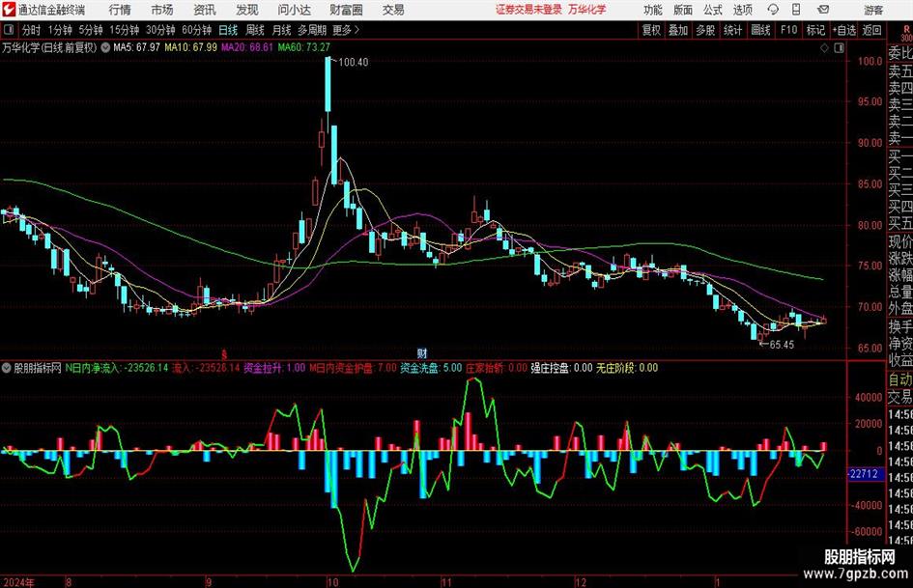Click the 通达信 app logo icon
This screenshot has width=913, height=588.
pyautogui.click(x=9, y=10)
